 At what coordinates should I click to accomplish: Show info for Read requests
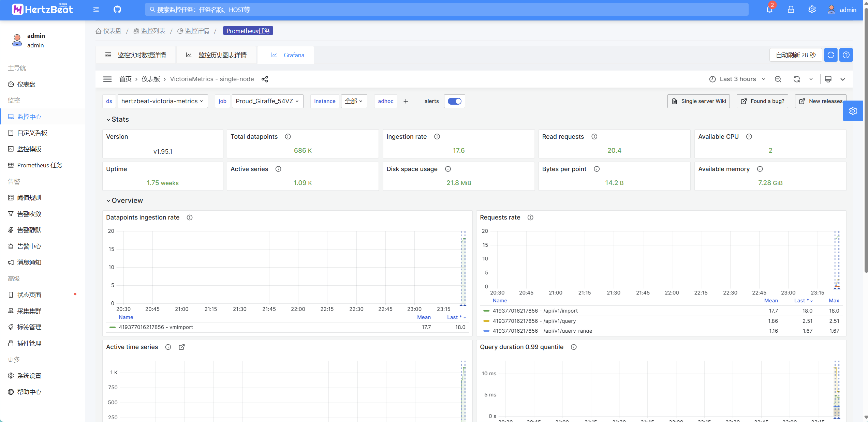tap(594, 137)
